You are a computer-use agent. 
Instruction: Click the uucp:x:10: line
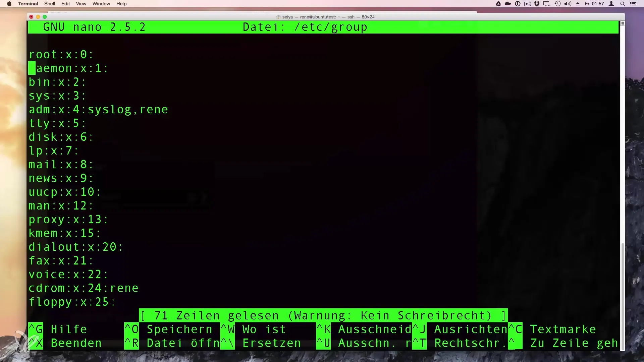click(65, 192)
